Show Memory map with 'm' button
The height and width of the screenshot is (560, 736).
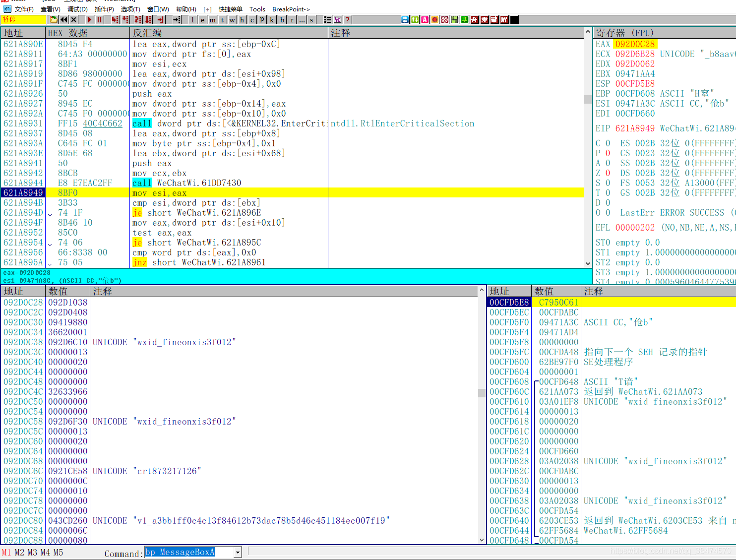tap(213, 20)
